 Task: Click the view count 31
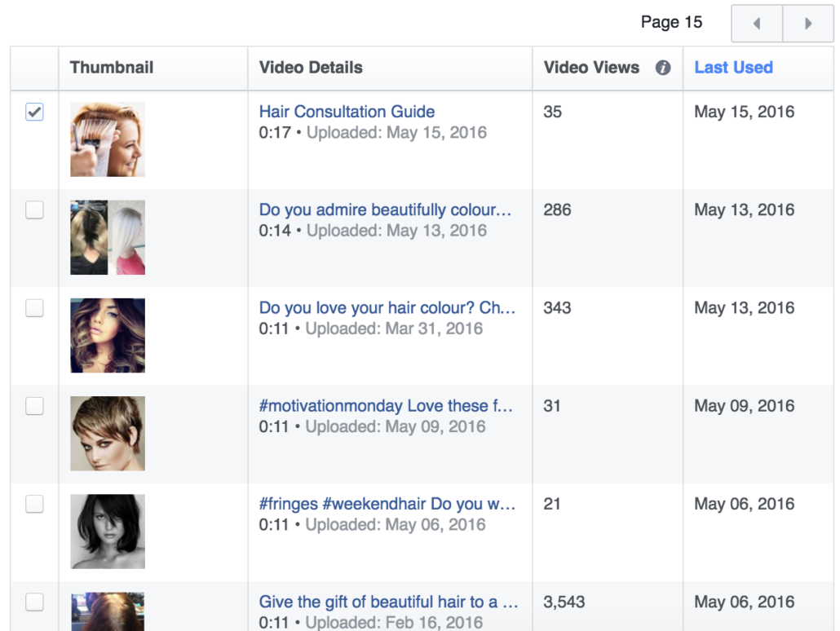[552, 405]
